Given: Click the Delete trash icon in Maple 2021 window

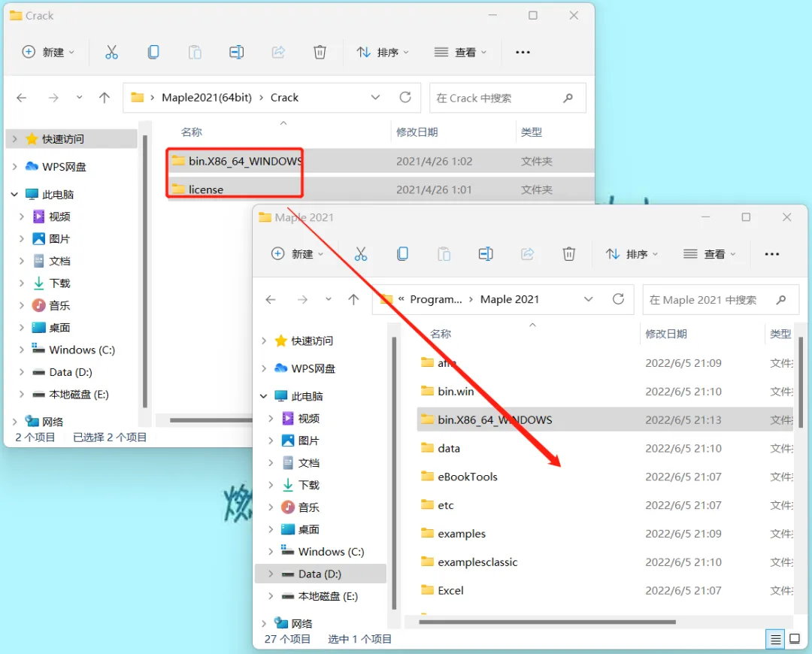Looking at the screenshot, I should (x=569, y=254).
